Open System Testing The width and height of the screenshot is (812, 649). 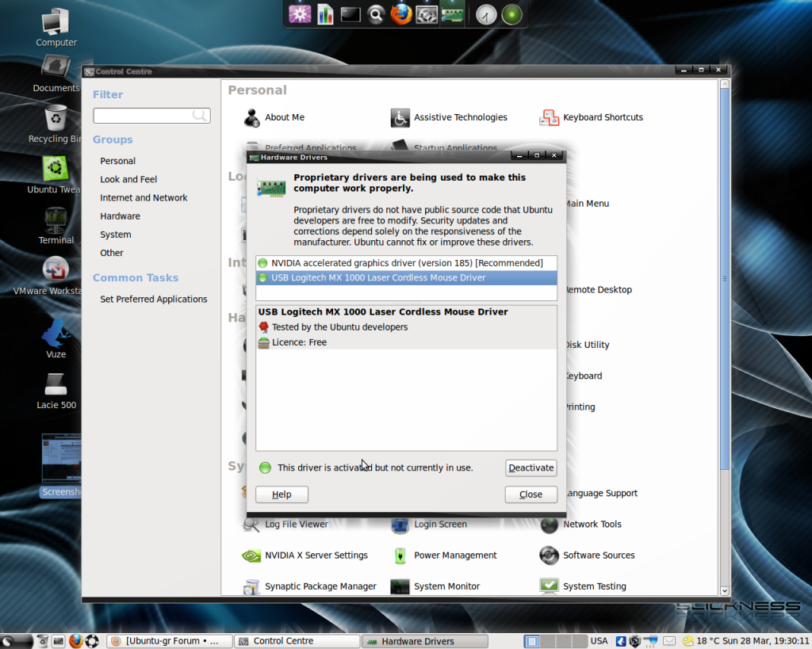(583, 586)
